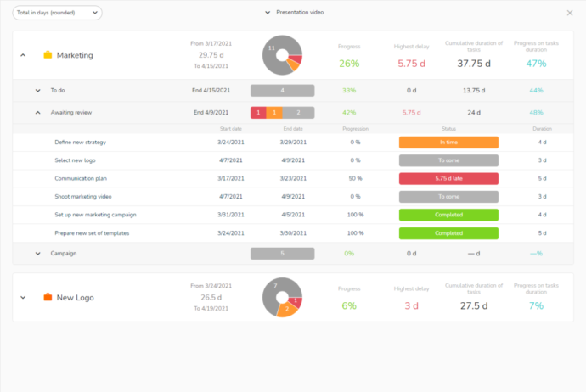
Task: Click New Logo highest delay 3 d
Action: click(x=411, y=305)
